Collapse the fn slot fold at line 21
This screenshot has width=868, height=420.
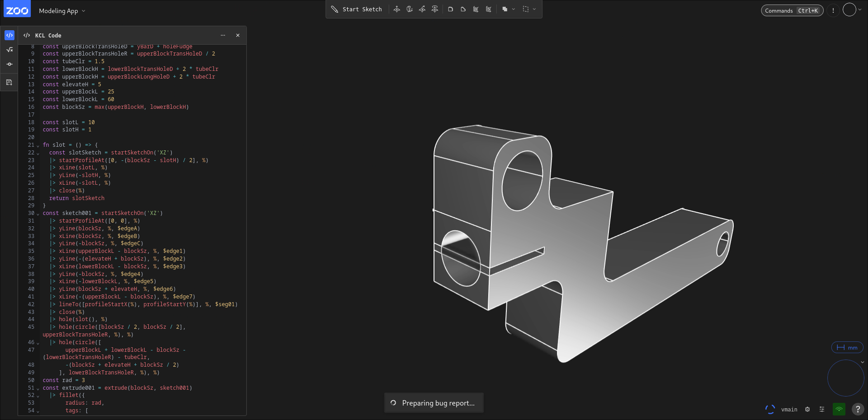point(38,145)
